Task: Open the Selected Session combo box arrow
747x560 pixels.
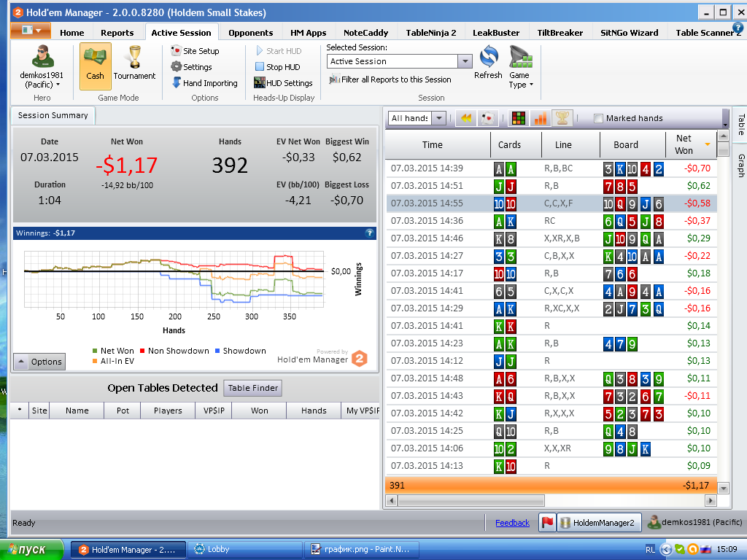Action: [465, 61]
